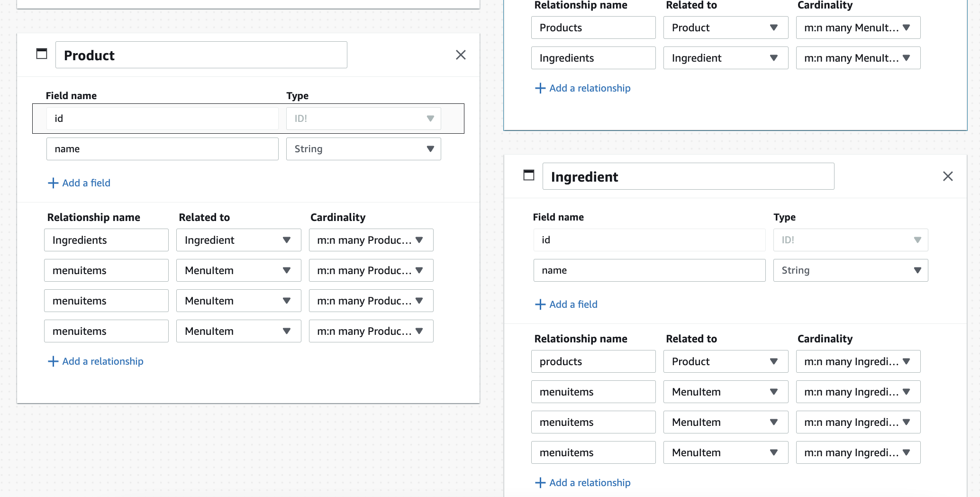980x497 pixels.
Task: Click the plus icon beside Add a field under Product
Action: pyautogui.click(x=53, y=183)
